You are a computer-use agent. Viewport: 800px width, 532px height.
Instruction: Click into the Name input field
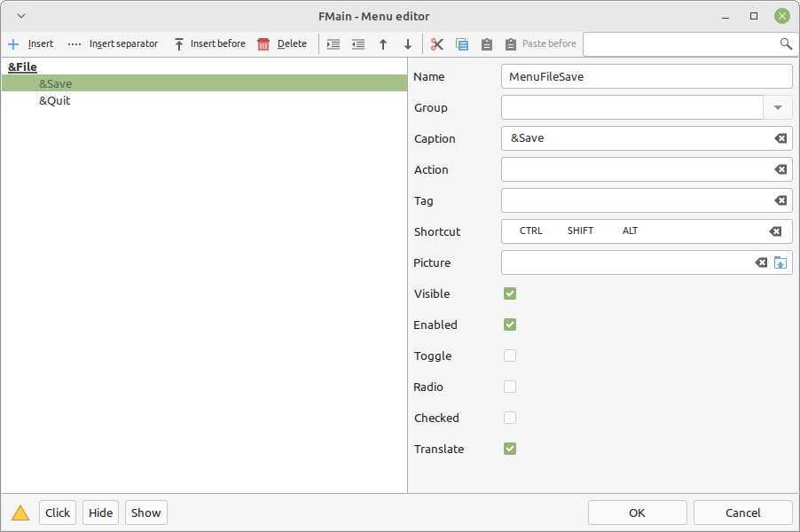(x=646, y=76)
